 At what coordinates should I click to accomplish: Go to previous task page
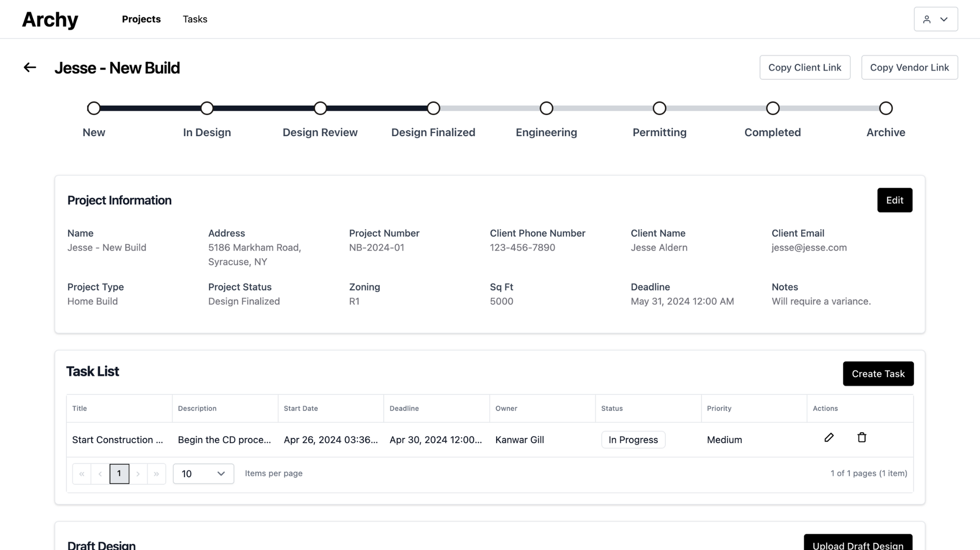(x=100, y=474)
